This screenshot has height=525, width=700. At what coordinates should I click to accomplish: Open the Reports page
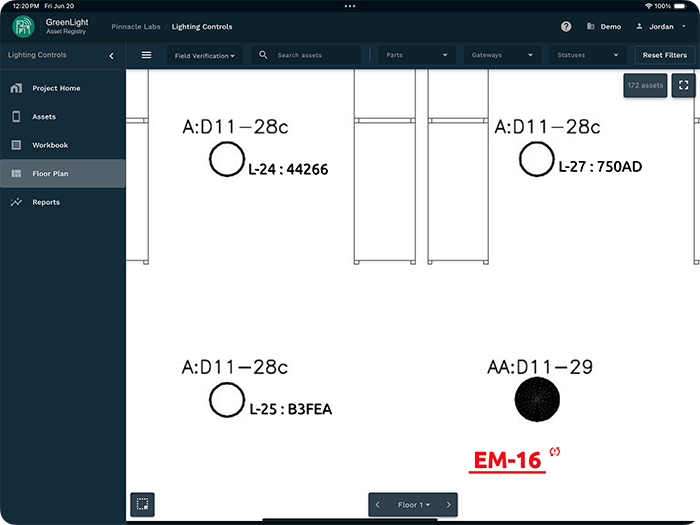click(62, 202)
